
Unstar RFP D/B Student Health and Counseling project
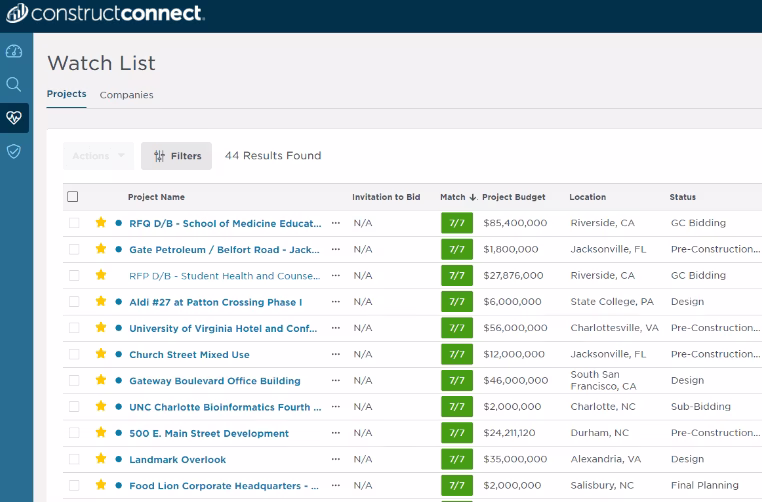pyautogui.click(x=101, y=275)
